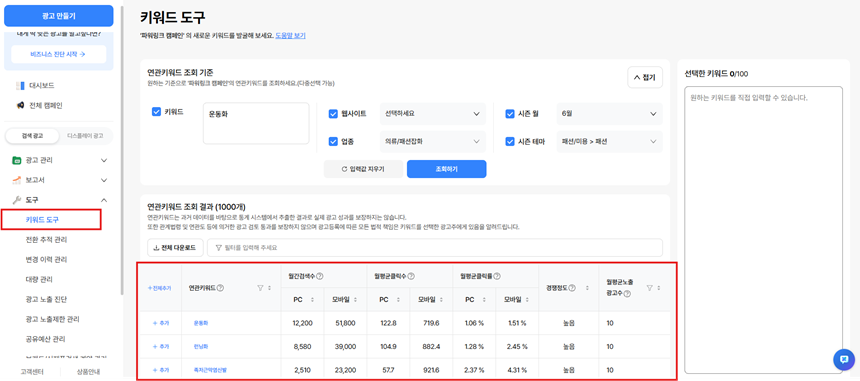The height and width of the screenshot is (381, 860).
Task: Click the 보고서 chart icon
Action: (x=16, y=180)
